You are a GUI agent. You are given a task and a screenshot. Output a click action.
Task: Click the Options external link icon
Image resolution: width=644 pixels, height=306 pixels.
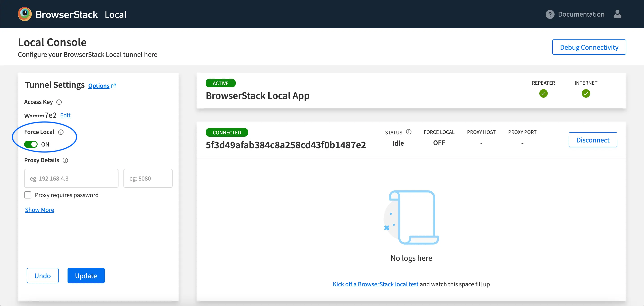pos(114,86)
